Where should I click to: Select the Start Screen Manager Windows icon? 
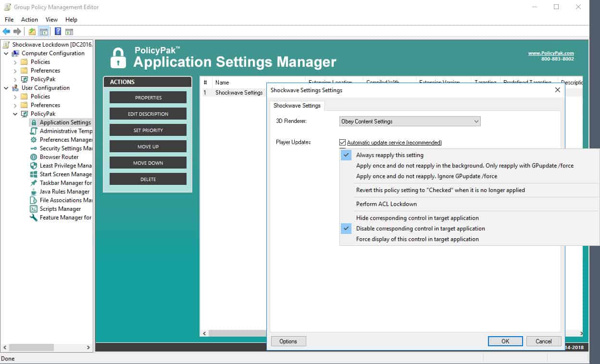[34, 174]
